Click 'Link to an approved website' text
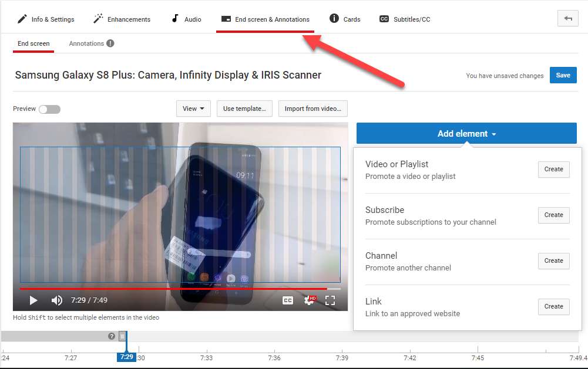The image size is (588, 369). [x=412, y=313]
